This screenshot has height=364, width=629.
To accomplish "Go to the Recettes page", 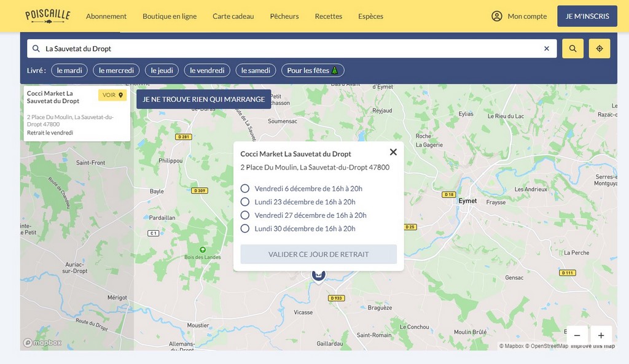I will click(x=329, y=16).
